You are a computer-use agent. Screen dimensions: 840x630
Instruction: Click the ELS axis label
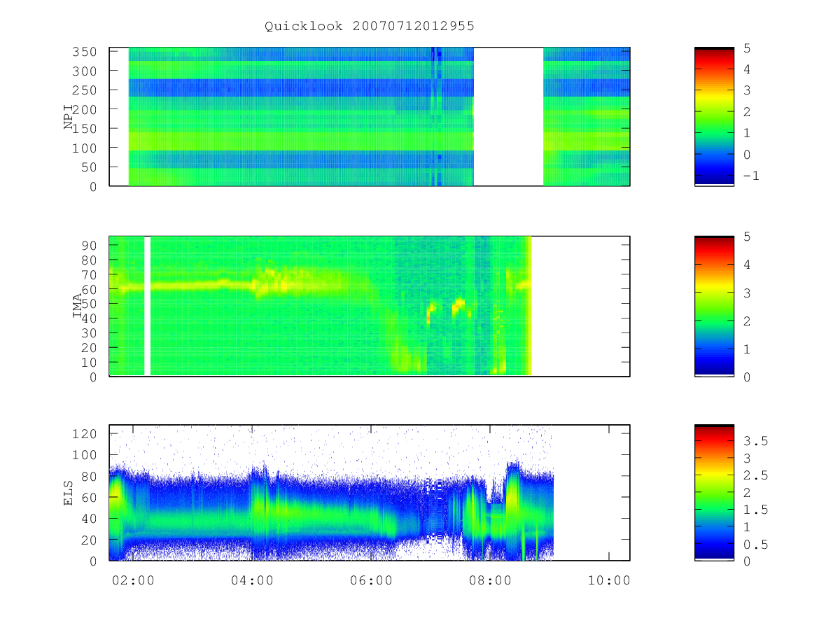(x=69, y=493)
